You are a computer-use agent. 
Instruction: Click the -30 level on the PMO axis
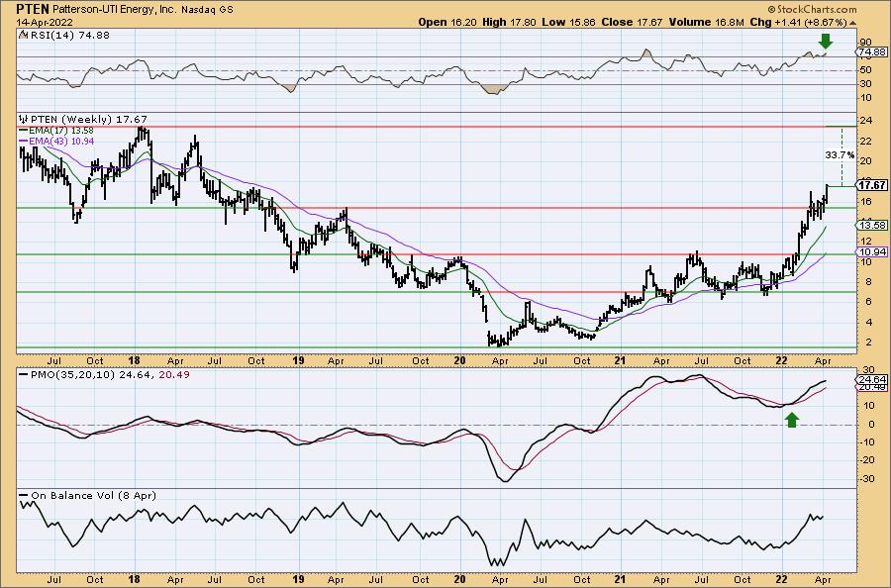point(865,478)
